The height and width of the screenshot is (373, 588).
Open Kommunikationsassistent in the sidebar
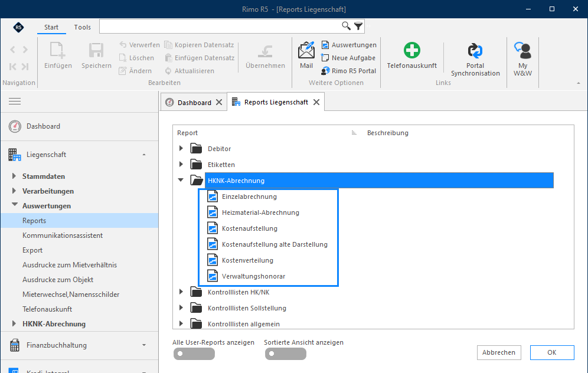click(62, 235)
